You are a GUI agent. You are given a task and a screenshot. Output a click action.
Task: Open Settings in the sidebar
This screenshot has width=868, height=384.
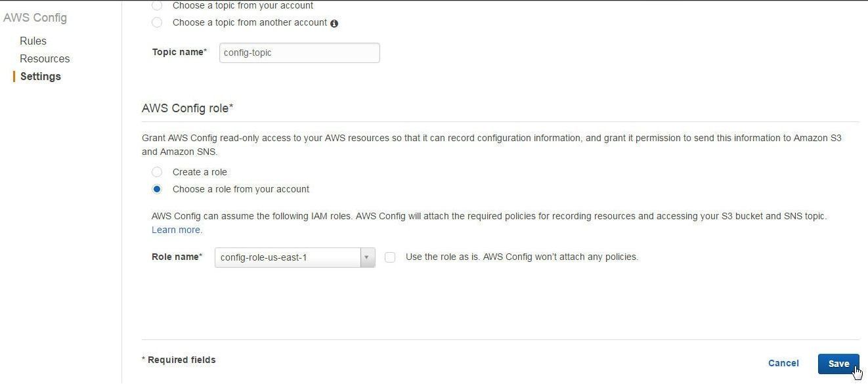pyautogui.click(x=41, y=76)
